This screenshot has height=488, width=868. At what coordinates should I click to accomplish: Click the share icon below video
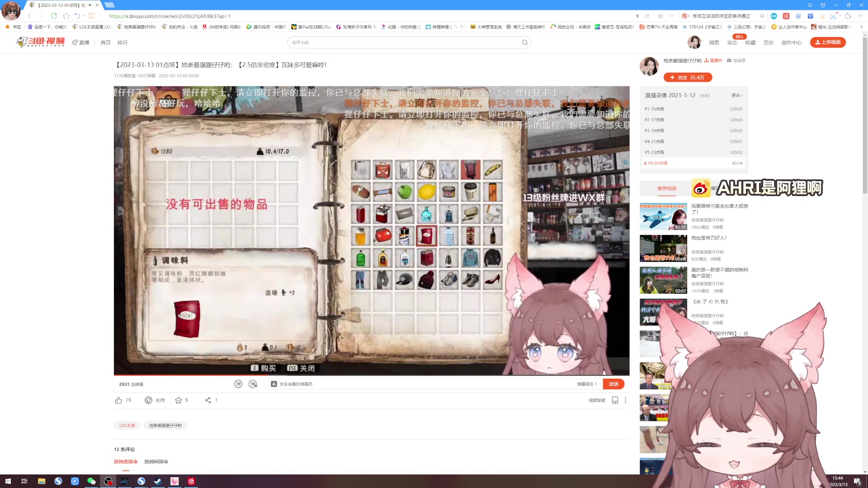tap(208, 400)
